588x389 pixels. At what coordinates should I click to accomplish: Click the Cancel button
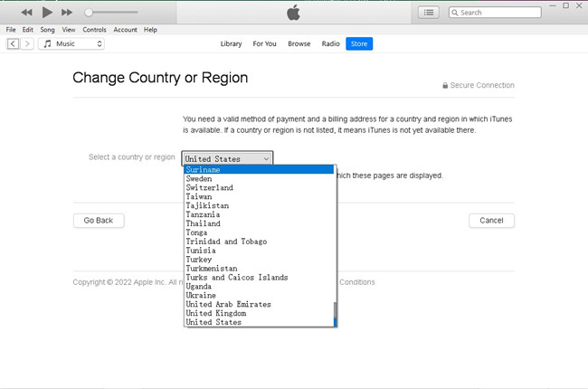coord(491,221)
